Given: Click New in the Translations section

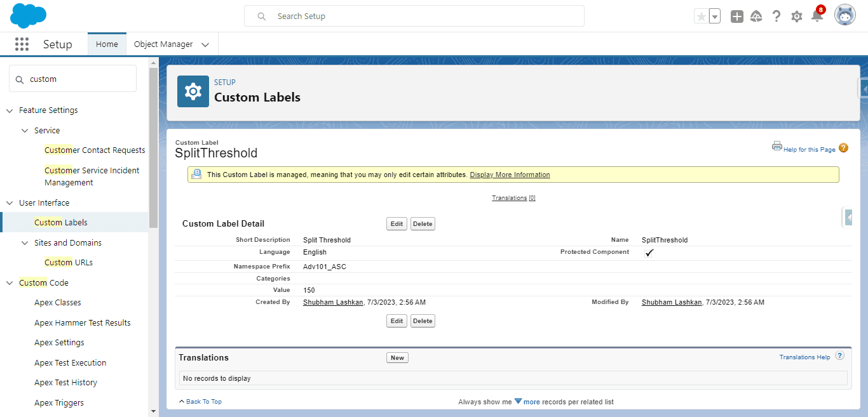Looking at the screenshot, I should click(397, 357).
